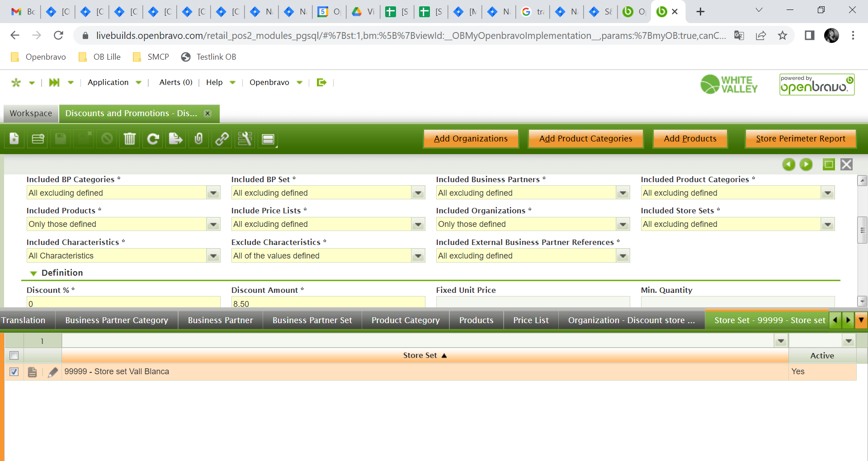This screenshot has width=868, height=461.
Task: Click the Discount Amount input field
Action: coord(328,303)
